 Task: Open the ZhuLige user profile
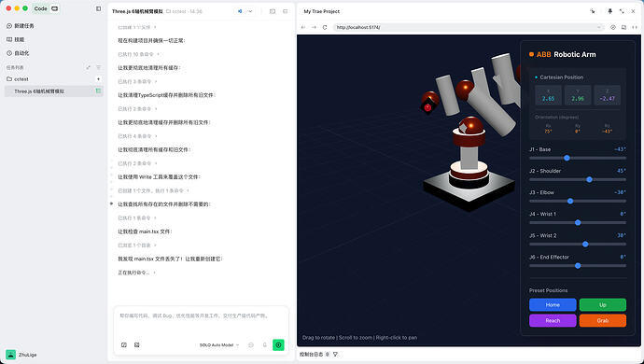tap(21, 355)
